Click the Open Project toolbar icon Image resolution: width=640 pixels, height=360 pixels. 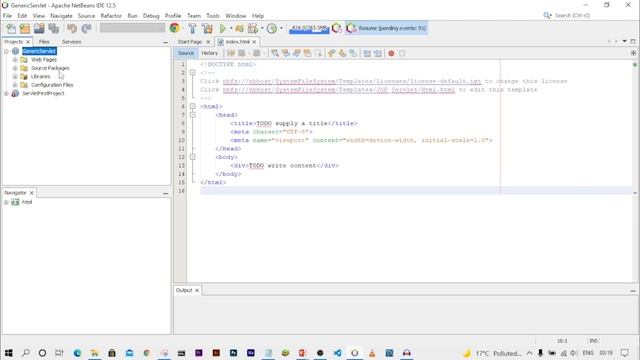point(39,28)
